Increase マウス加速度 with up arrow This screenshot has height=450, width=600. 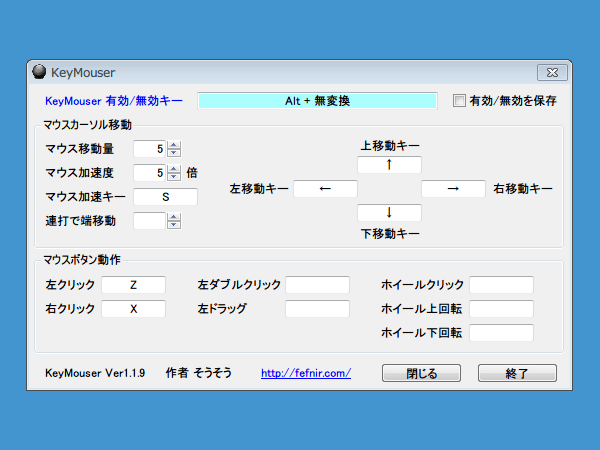(174, 169)
